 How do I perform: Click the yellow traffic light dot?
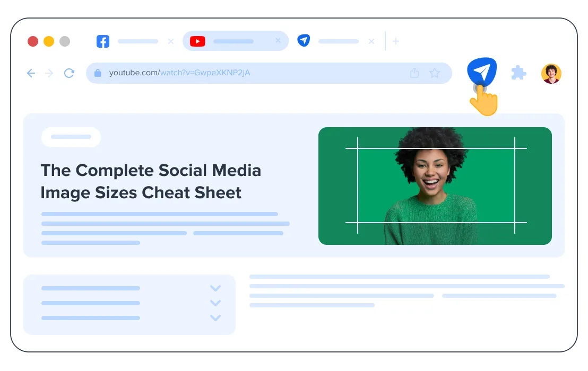pos(48,40)
